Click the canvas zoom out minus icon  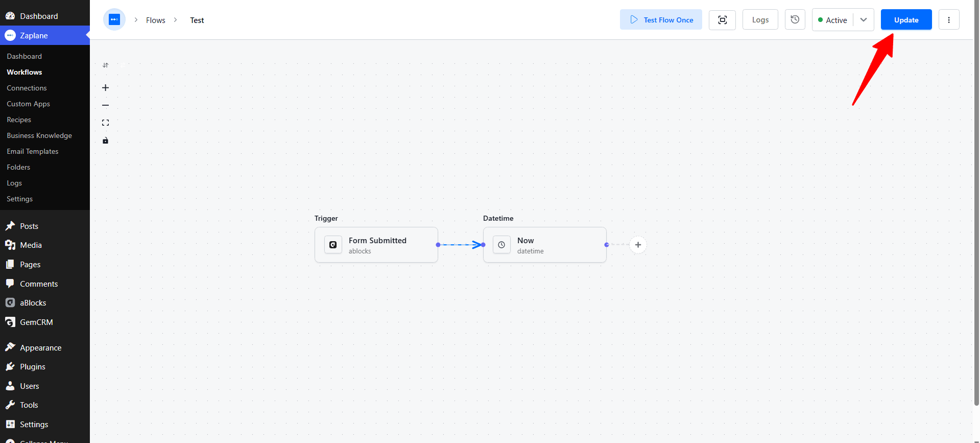[x=106, y=105]
